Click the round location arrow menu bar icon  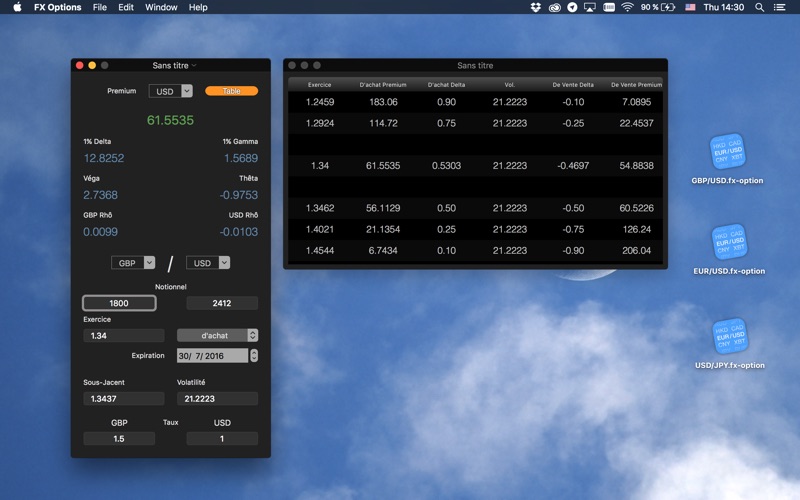[572, 7]
